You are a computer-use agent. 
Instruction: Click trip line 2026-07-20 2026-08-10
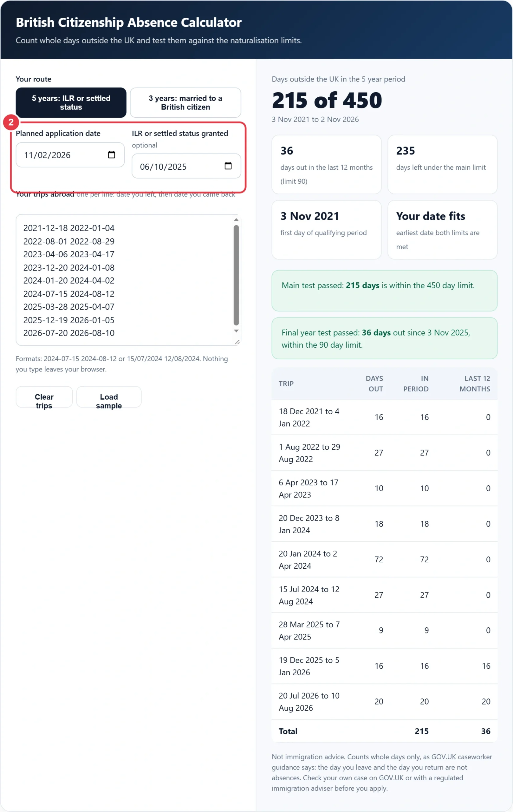69,333
